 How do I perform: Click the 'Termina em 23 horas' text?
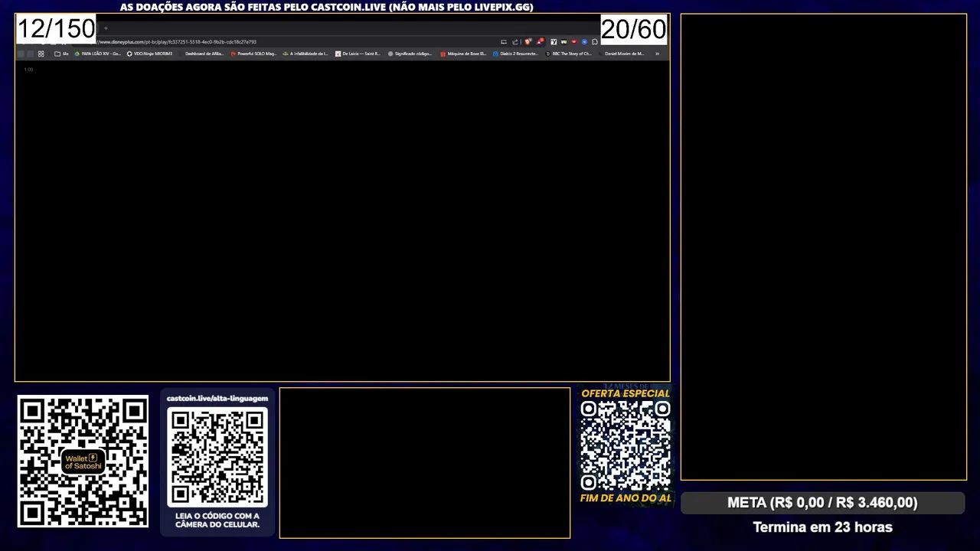[x=822, y=527]
